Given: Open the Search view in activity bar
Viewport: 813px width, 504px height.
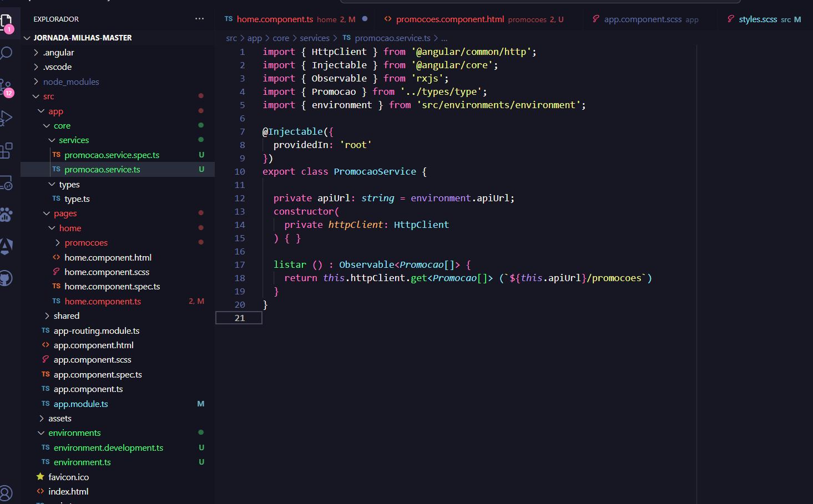Looking at the screenshot, I should (6, 54).
